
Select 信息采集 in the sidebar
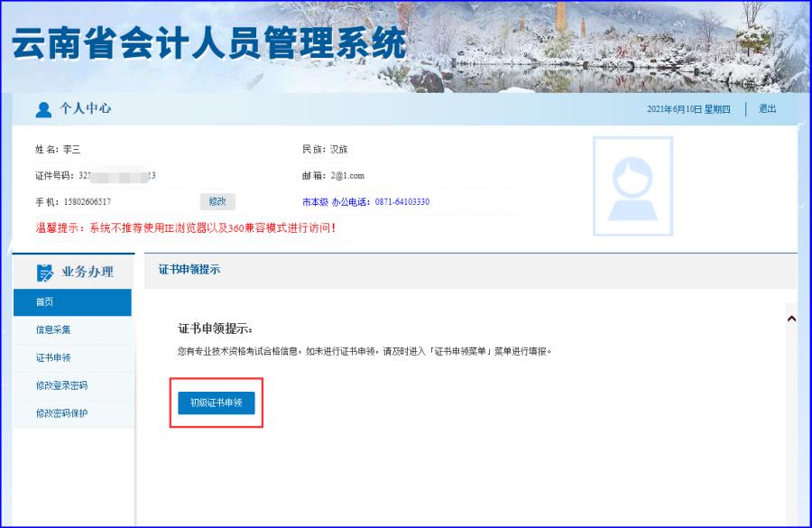tap(54, 330)
